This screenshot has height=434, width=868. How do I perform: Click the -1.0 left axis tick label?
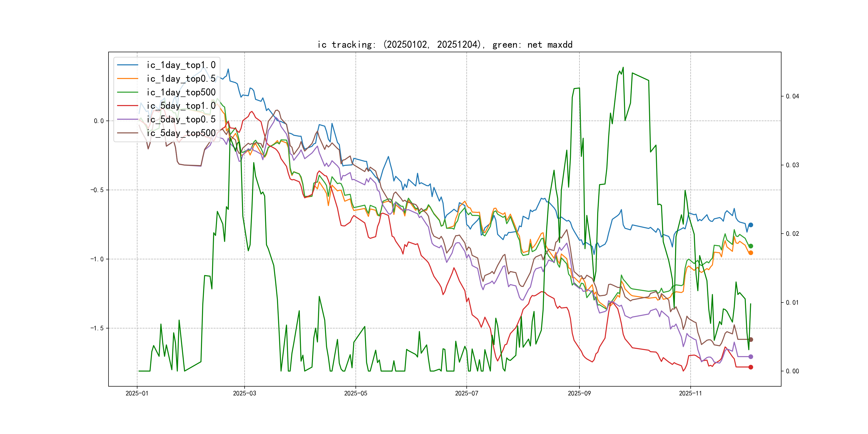pyautogui.click(x=97, y=259)
